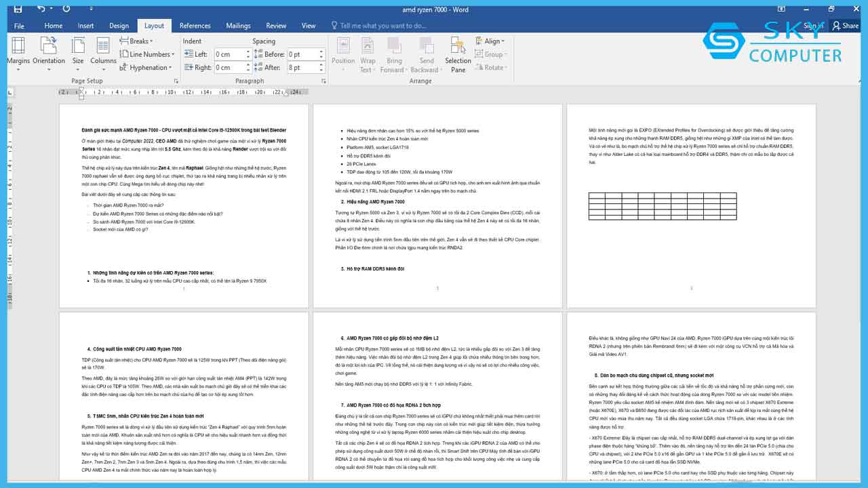Open the Align dropdown
The width and height of the screenshot is (868, 488).
click(x=490, y=41)
